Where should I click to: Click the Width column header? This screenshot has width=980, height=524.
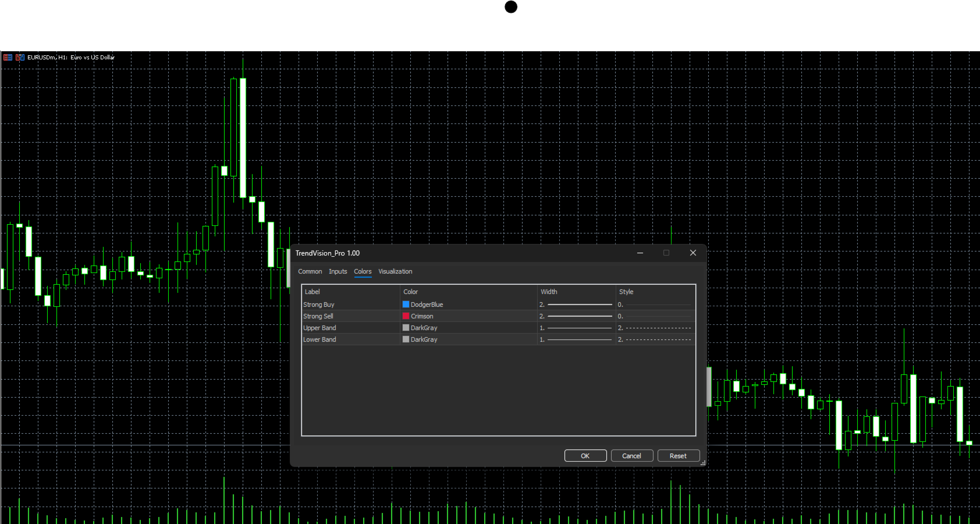[x=576, y=292]
